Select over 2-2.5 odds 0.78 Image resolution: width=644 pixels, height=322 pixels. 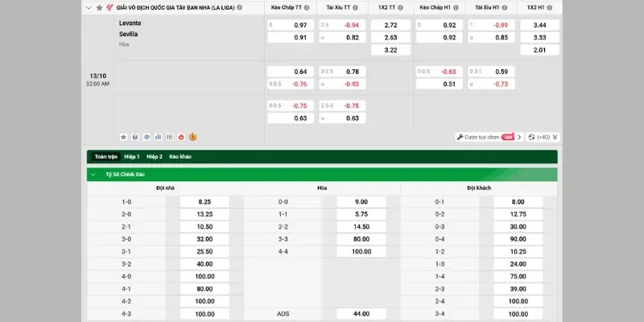[x=343, y=72]
